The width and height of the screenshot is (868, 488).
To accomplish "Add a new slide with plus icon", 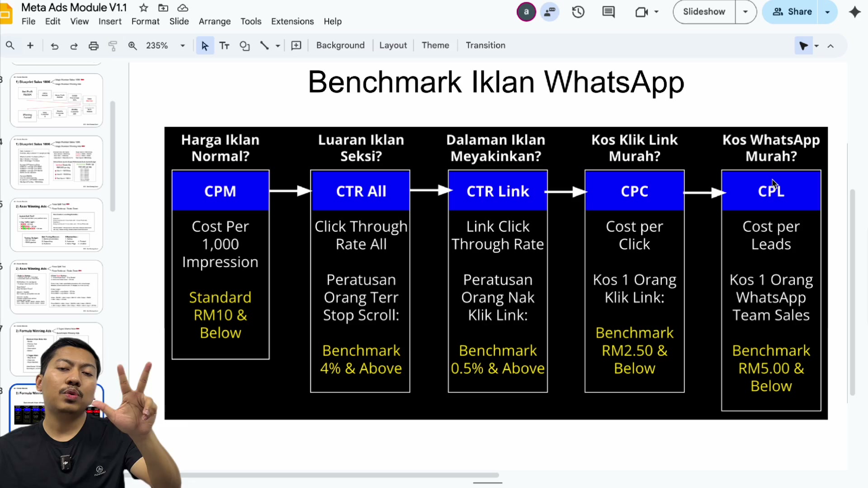I will click(x=30, y=46).
